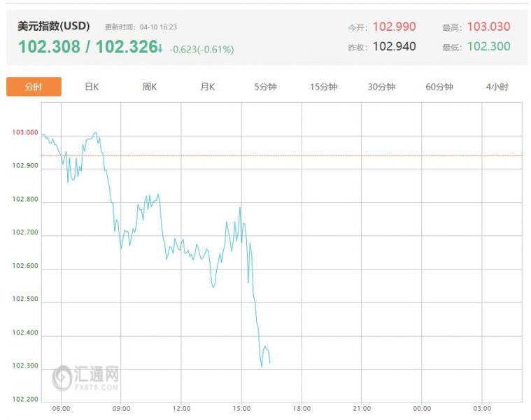
Task: Click the 今开 value 102.990
Action: click(x=394, y=27)
